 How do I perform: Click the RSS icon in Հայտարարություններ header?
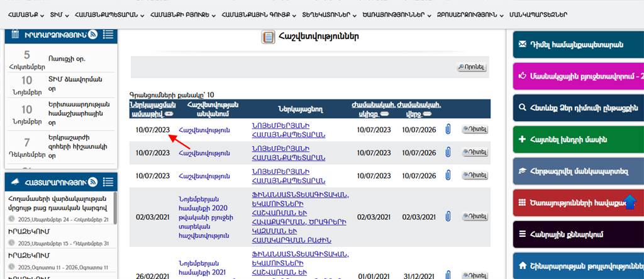click(x=92, y=181)
